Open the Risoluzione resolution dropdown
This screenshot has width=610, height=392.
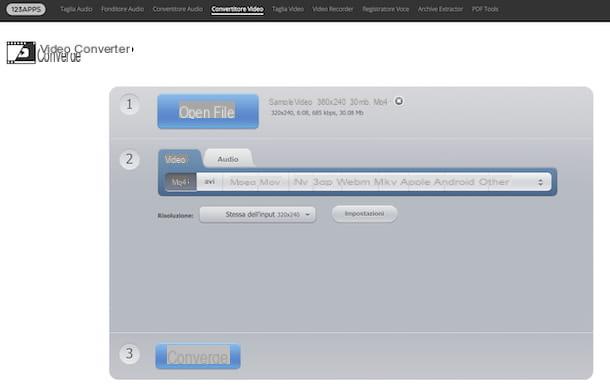click(x=258, y=214)
